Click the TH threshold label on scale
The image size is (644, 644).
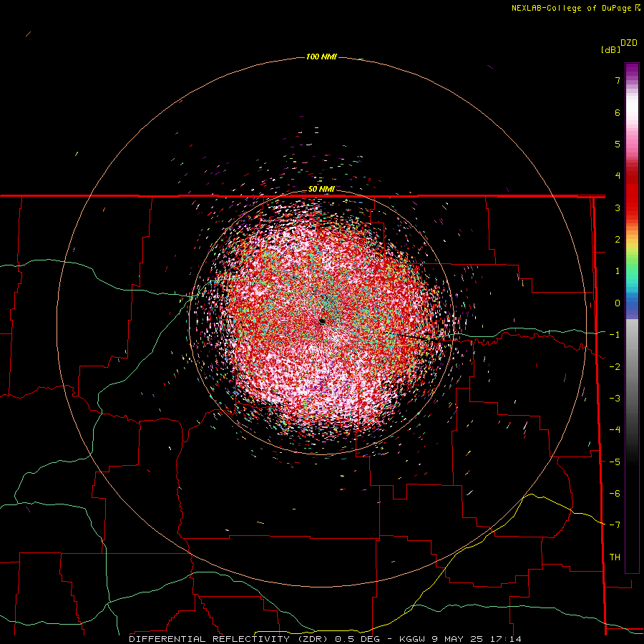pyautogui.click(x=615, y=557)
